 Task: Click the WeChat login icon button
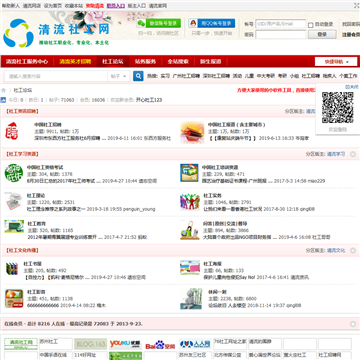point(159,23)
